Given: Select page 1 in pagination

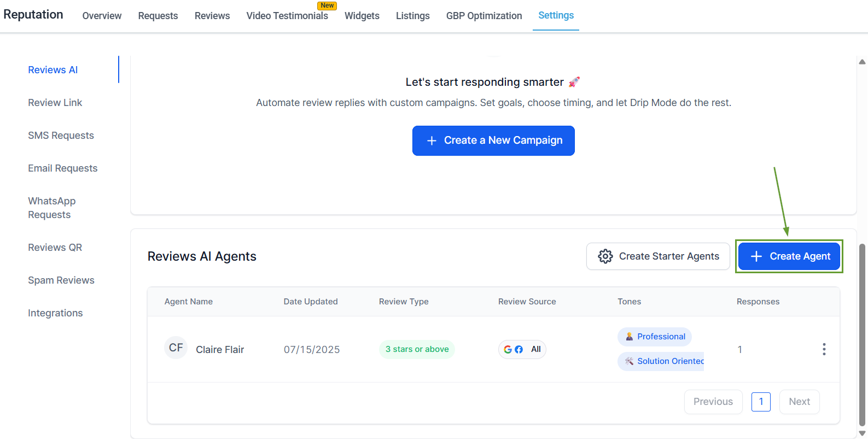Looking at the screenshot, I should 761,402.
